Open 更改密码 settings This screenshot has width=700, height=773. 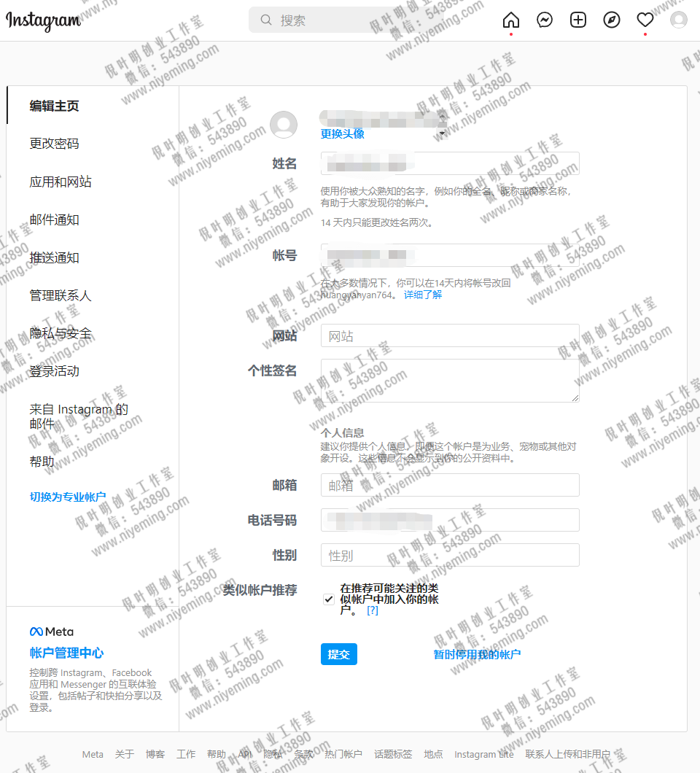tap(54, 144)
